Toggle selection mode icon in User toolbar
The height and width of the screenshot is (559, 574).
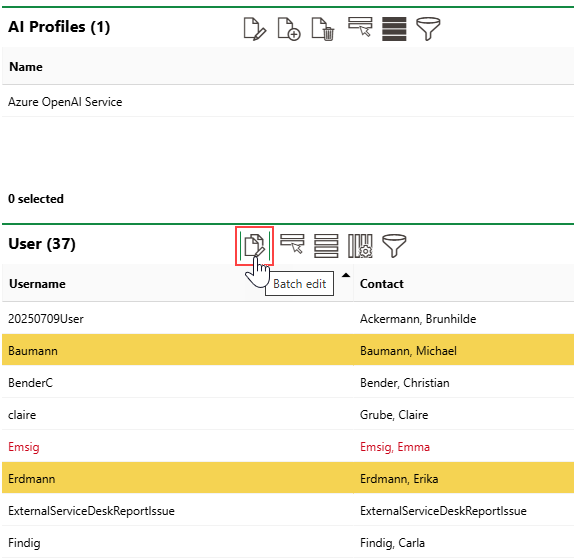coord(292,244)
